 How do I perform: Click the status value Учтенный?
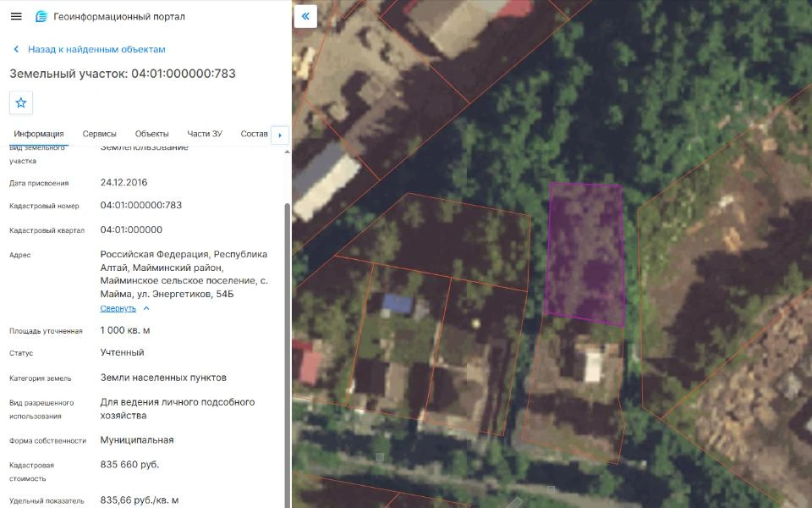[122, 352]
